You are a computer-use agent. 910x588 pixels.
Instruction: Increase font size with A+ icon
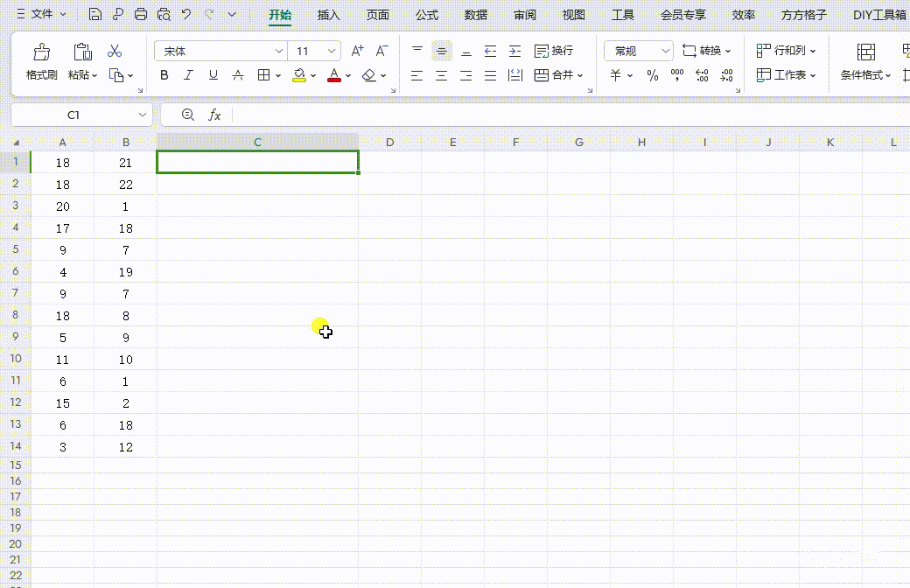(x=358, y=51)
